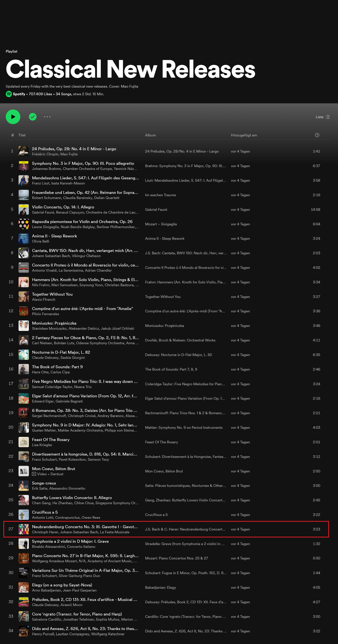
Task: Open the Gabriel Fauré album link
Action: tap(156, 209)
